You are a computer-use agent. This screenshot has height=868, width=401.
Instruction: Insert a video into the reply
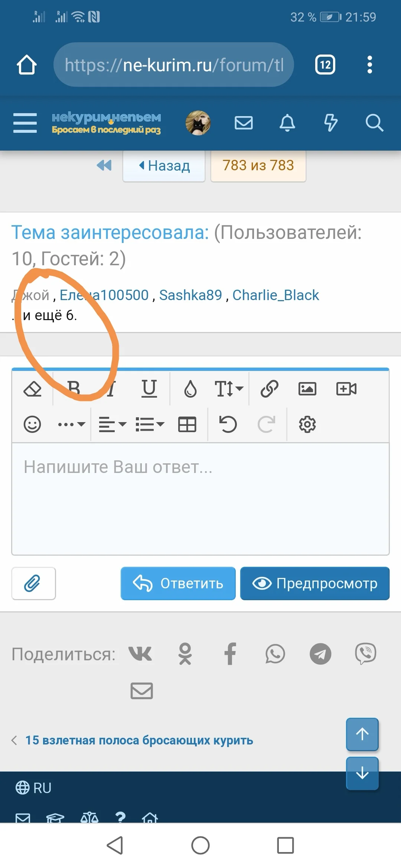346,388
